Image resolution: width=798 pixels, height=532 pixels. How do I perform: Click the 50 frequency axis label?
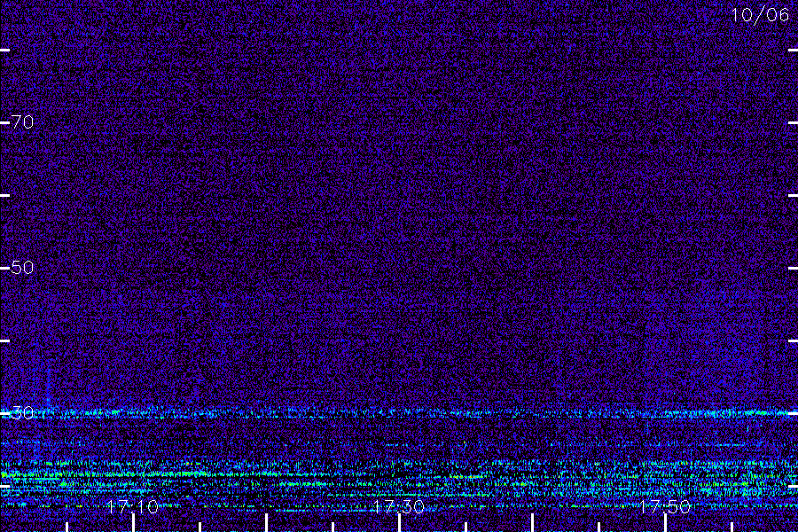point(22,267)
